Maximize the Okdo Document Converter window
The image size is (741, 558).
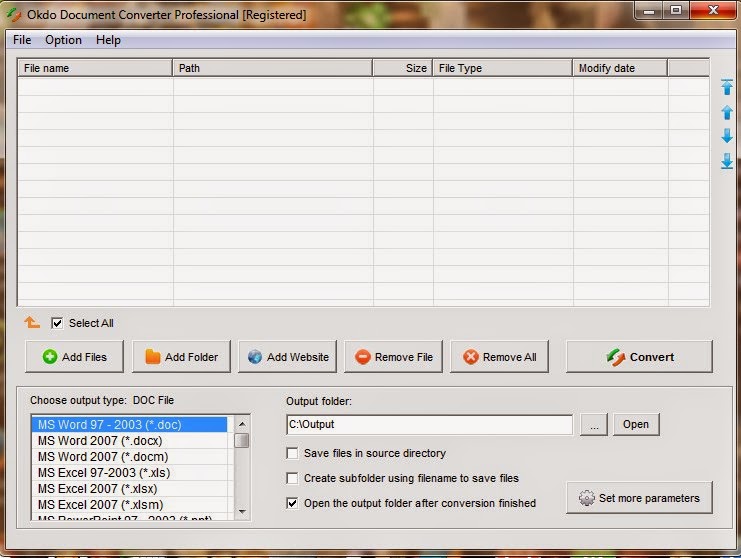[676, 10]
